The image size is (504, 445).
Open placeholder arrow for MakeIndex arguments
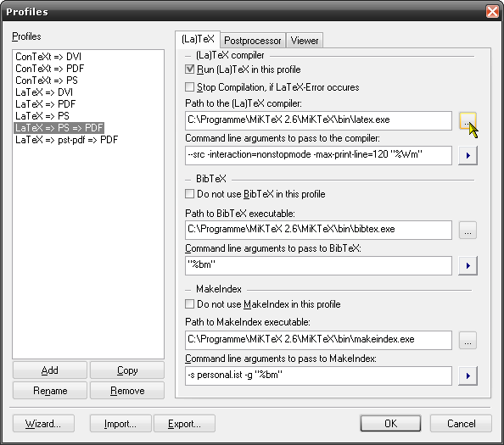click(x=468, y=375)
